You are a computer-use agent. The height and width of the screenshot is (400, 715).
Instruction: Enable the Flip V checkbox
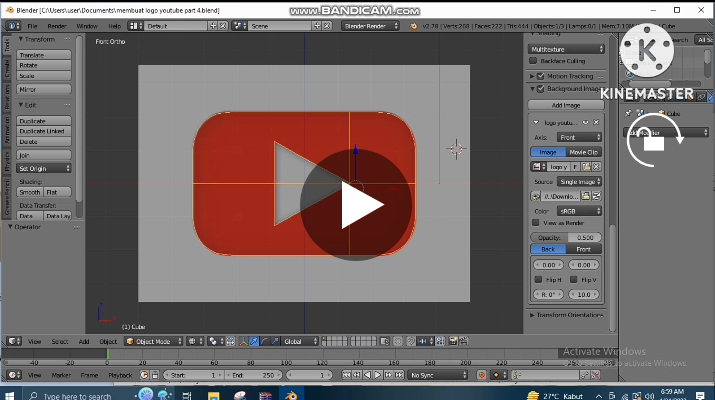574,280
